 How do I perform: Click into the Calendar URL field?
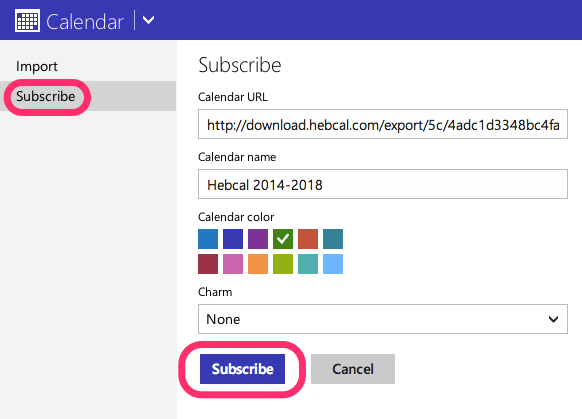click(x=383, y=124)
